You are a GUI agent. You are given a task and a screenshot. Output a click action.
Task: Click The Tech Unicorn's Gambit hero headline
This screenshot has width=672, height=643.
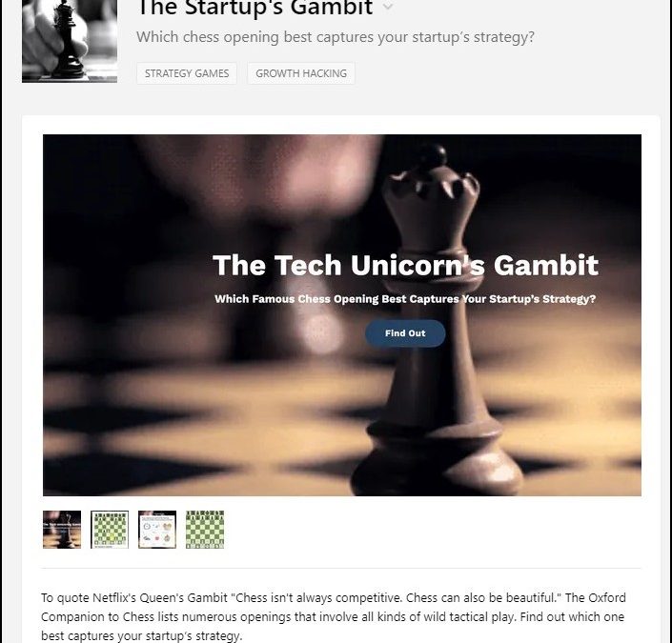tap(405, 265)
